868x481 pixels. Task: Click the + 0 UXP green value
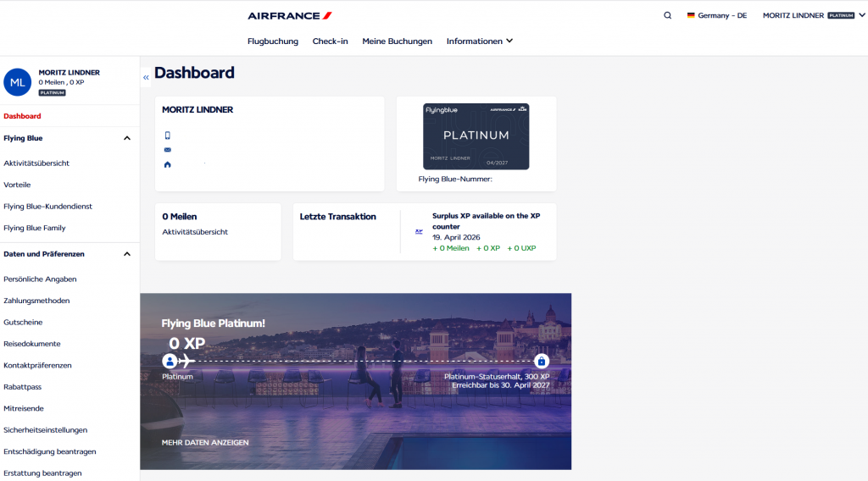tap(521, 248)
